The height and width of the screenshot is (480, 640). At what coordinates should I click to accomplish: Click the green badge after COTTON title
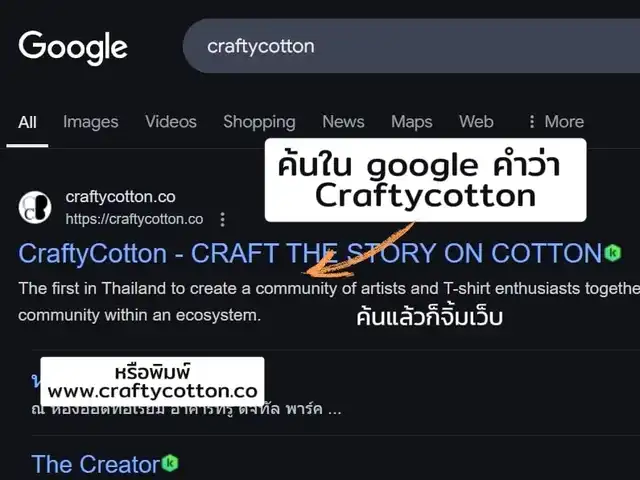tap(612, 253)
